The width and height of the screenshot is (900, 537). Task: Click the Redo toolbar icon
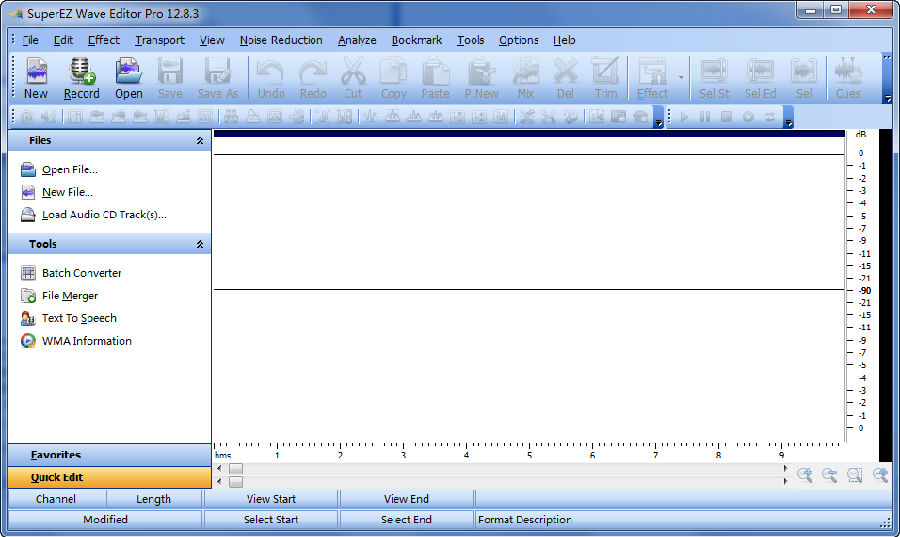[313, 79]
